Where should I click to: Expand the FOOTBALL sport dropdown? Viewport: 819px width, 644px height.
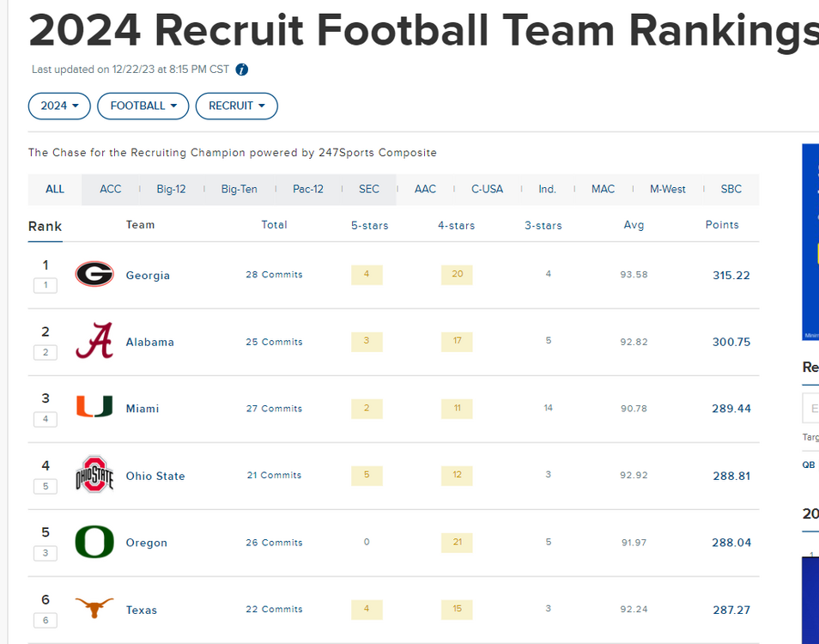[143, 106]
